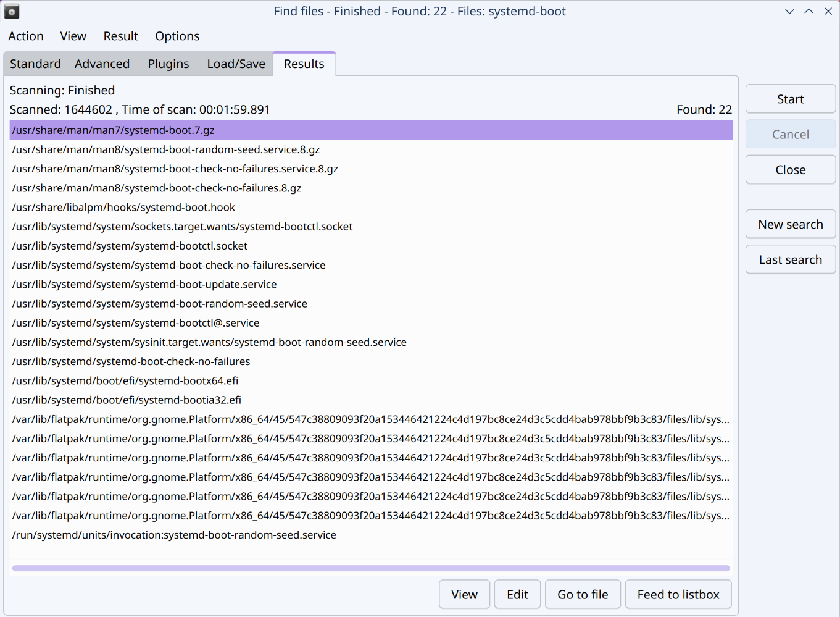The width and height of the screenshot is (840, 617).
Task: Select /run/systemd/units/invocation result row
Action: pyautogui.click(x=371, y=535)
